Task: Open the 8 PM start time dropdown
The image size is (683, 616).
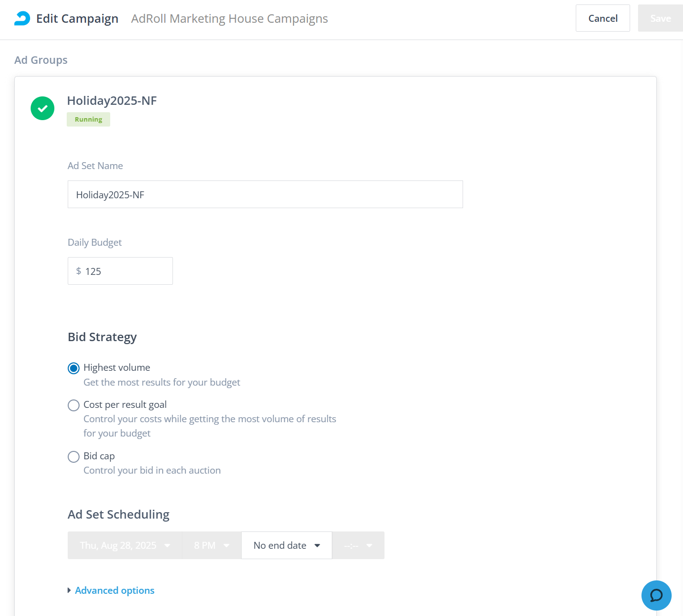Action: 212,545
